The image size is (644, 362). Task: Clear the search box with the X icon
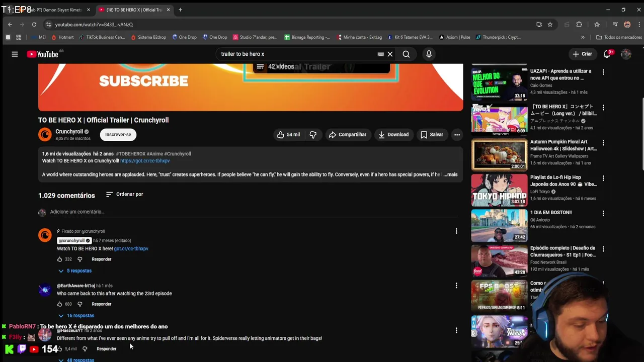pos(390,54)
